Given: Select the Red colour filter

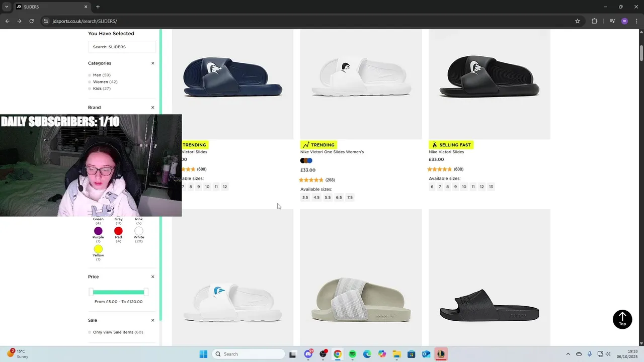Looking at the screenshot, I should [x=118, y=231].
